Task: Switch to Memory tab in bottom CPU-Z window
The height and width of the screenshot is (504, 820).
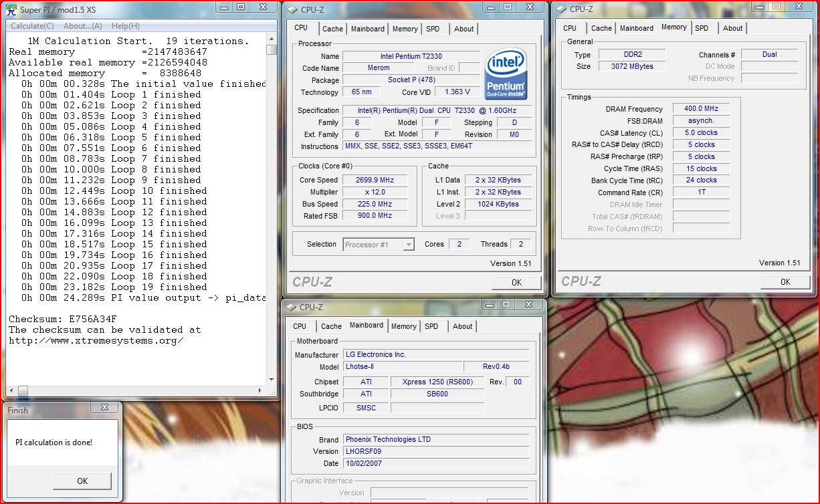Action: coord(403,326)
